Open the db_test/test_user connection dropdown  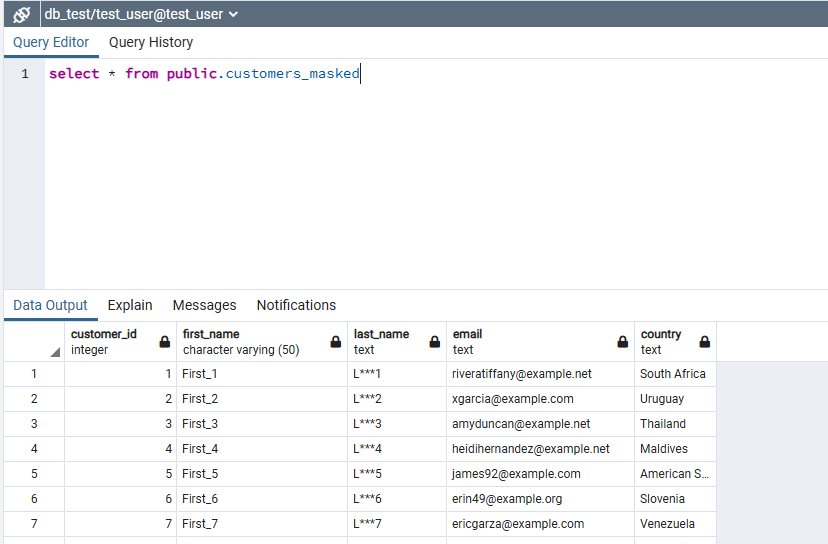[x=141, y=14]
